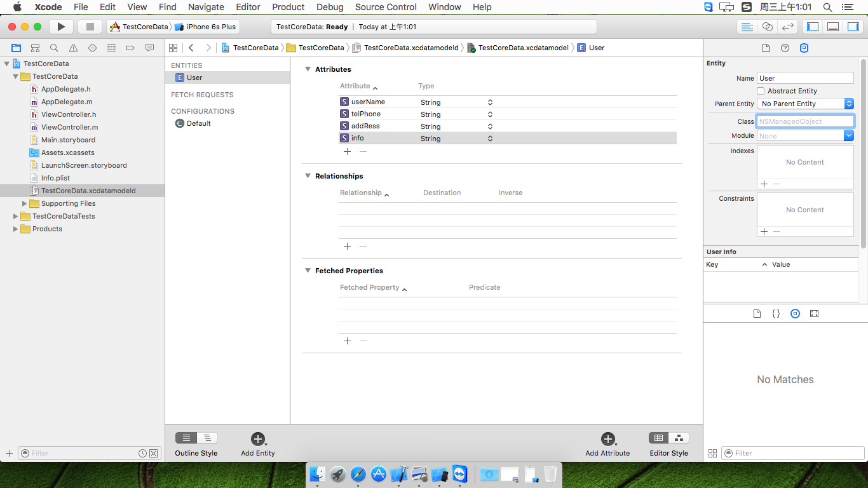Open Spotlight search in the menu bar
Viewport: 868px width, 488px height.
pyautogui.click(x=827, y=7)
